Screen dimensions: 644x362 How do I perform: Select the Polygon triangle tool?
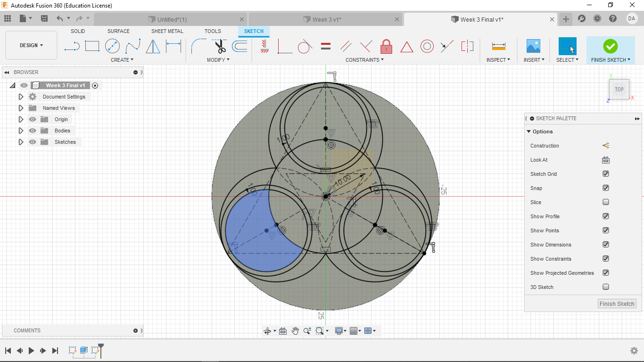point(153,46)
